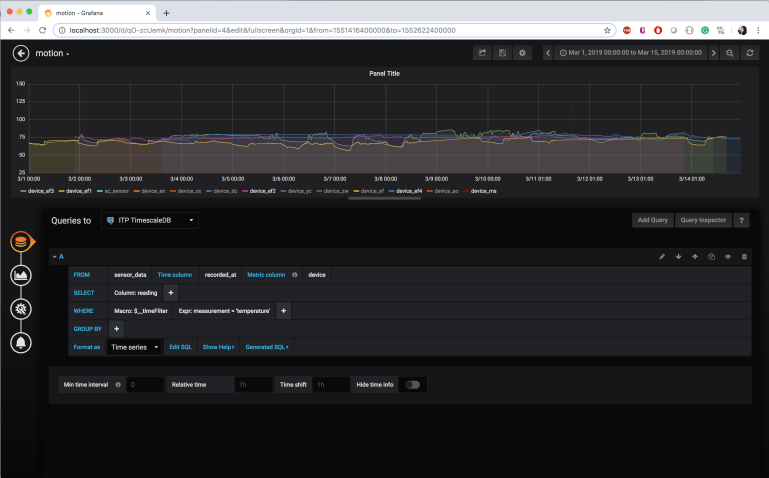Click the Edit SQL link
The height and width of the screenshot is (478, 769).
[180, 347]
